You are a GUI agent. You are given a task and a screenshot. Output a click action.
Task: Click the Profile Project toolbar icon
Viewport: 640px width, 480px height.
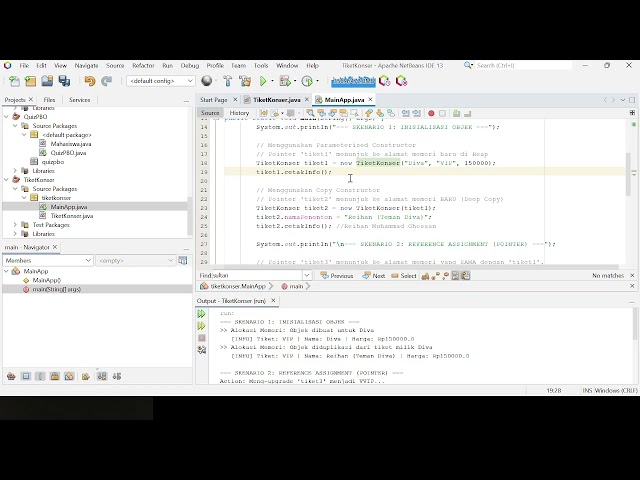coord(307,81)
